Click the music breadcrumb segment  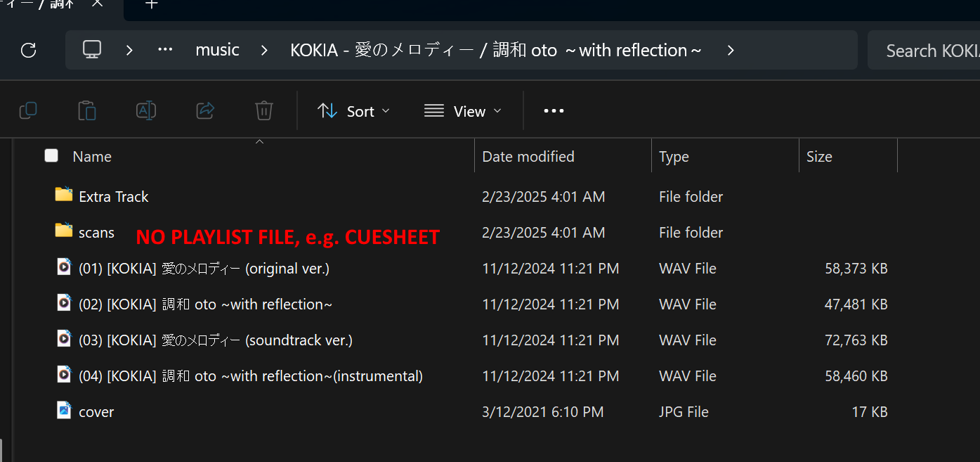point(217,51)
